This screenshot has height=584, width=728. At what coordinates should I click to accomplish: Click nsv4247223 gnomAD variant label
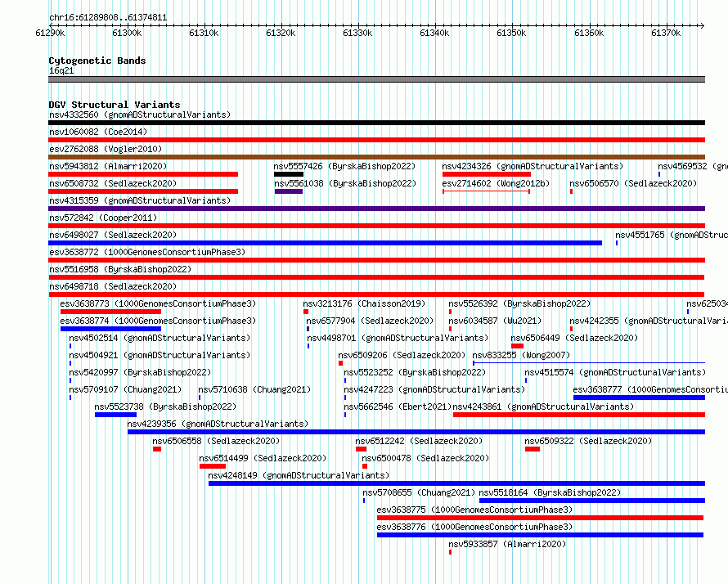[x=434, y=389]
